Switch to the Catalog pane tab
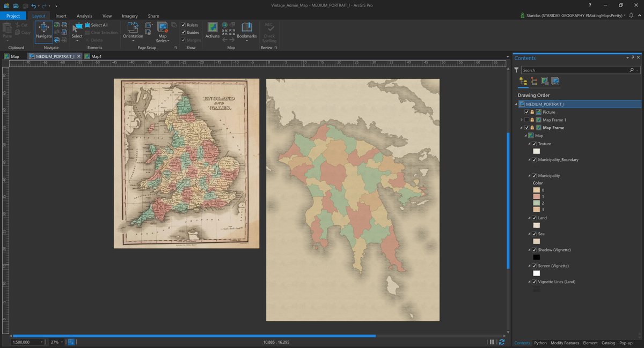This screenshot has width=644, height=348. (x=608, y=343)
